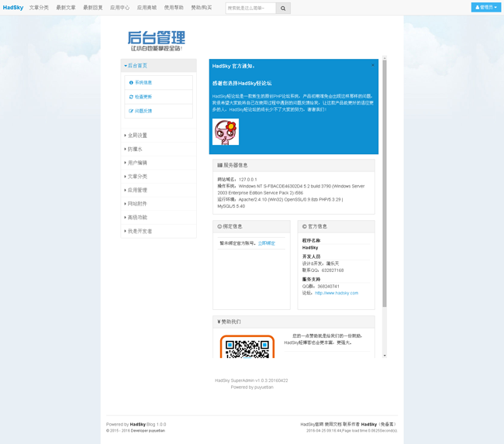Viewport: 504px width, 444px height.
Task: Expand the 应用管理 sidebar section
Action: 158,190
